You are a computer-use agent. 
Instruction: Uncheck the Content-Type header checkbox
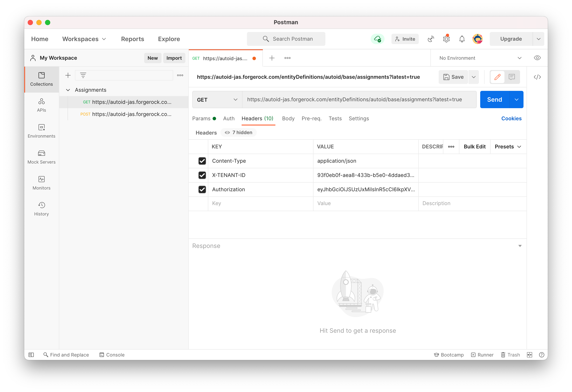click(202, 161)
